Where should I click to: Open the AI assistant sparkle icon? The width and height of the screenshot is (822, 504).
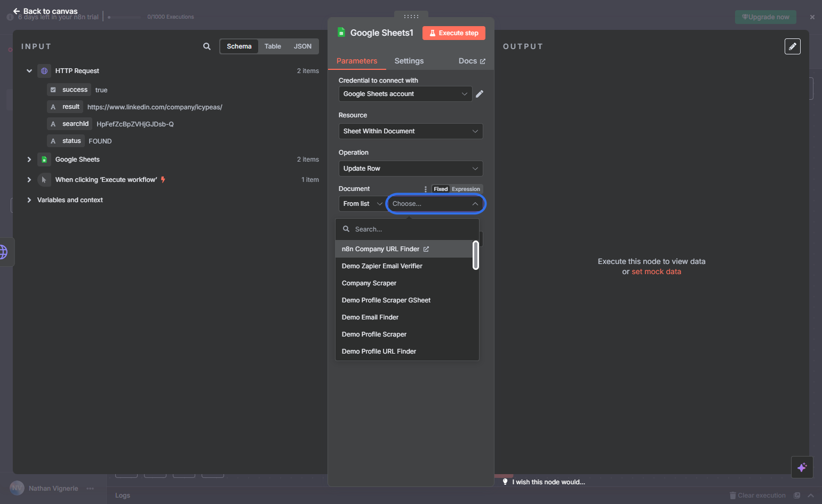coord(802,468)
